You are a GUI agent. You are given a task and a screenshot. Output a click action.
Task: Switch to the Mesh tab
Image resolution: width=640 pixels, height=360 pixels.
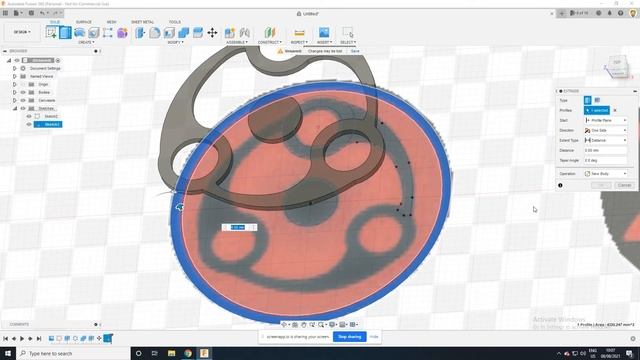111,22
